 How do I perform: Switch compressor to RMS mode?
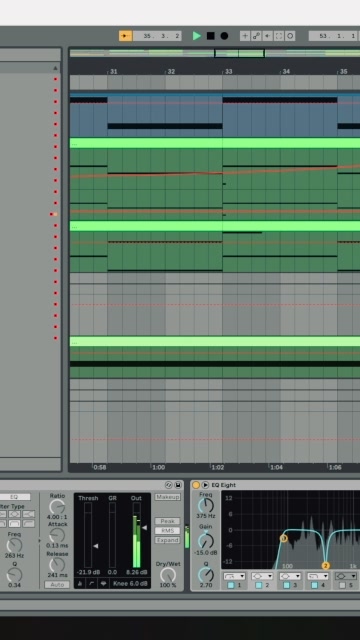coord(167,531)
